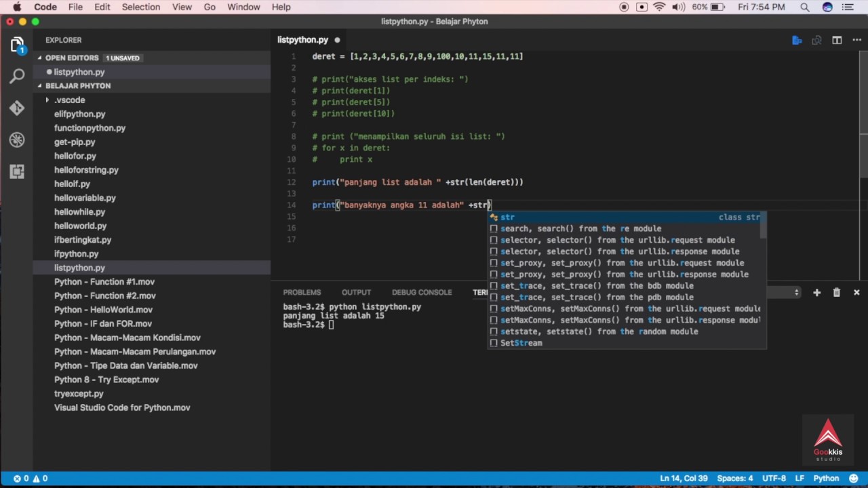Viewport: 868px width, 488px height.
Task: Click the greyed file-search icon beside split editor
Action: [817, 40]
